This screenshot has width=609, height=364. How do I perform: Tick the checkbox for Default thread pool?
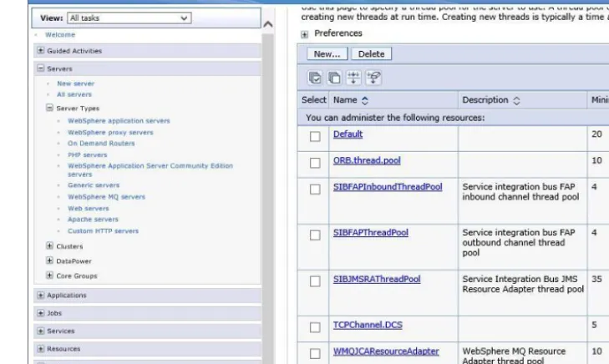pyautogui.click(x=315, y=137)
